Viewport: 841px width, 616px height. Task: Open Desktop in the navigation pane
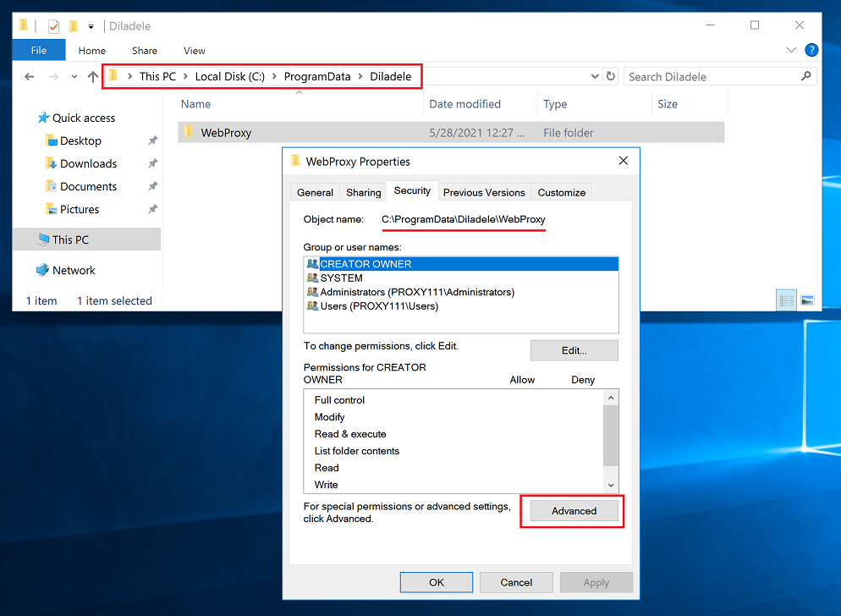80,140
